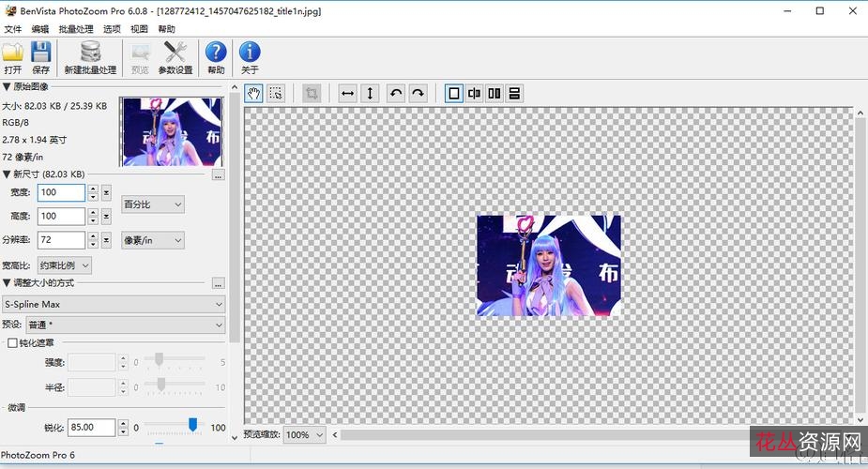Rotate the image counterclockwise

point(396,93)
